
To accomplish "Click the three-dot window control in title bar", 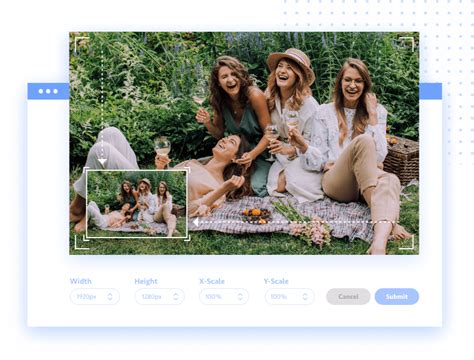I will pos(48,91).
